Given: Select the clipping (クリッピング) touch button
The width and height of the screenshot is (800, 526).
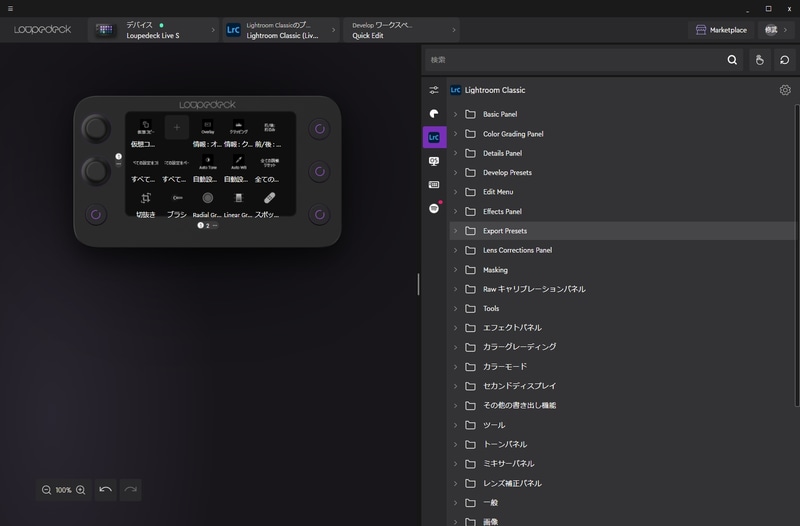Looking at the screenshot, I should [238, 134].
